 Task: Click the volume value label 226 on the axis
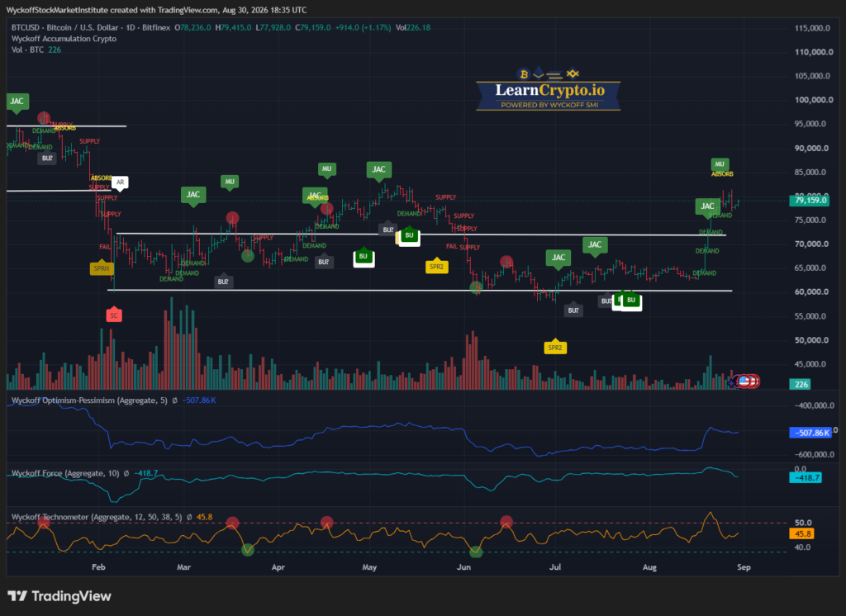pyautogui.click(x=801, y=384)
